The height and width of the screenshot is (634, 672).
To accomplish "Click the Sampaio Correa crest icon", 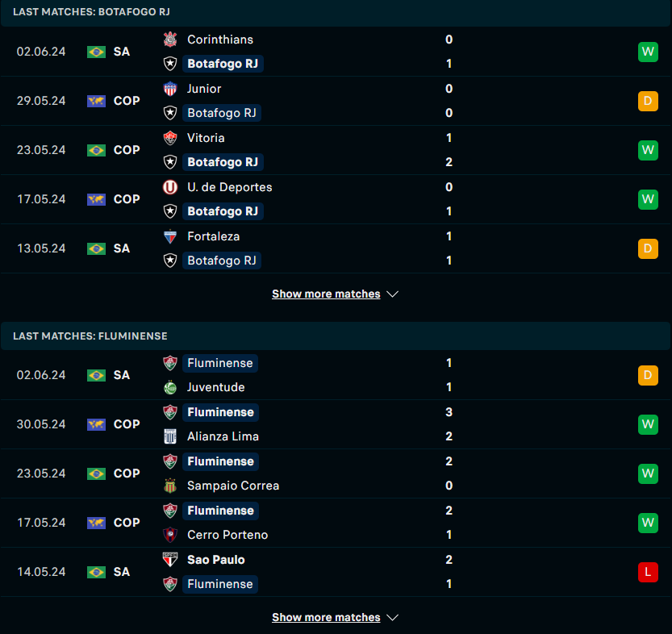I will [170, 486].
